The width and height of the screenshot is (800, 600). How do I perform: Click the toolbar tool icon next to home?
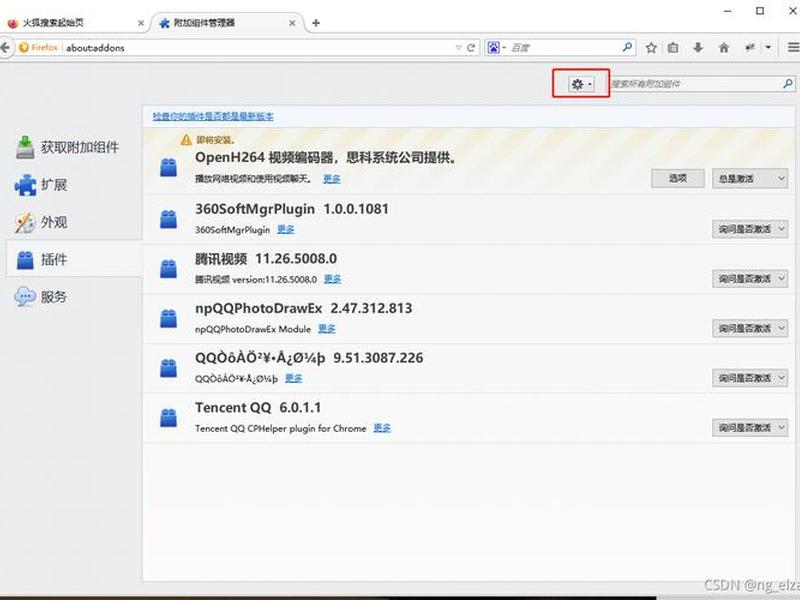click(x=749, y=47)
